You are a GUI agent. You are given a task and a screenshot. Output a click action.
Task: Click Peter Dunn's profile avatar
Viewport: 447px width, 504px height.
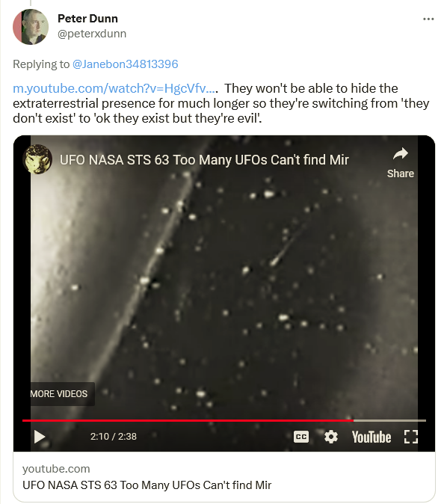coord(31,27)
